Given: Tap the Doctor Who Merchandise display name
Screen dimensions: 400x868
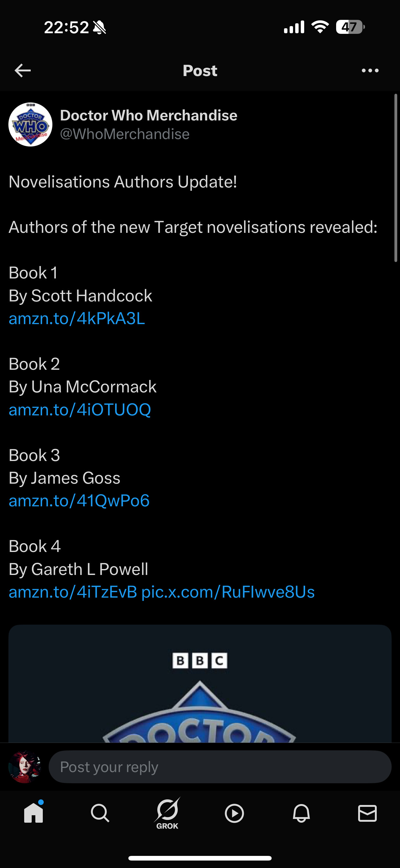Looking at the screenshot, I should (149, 115).
